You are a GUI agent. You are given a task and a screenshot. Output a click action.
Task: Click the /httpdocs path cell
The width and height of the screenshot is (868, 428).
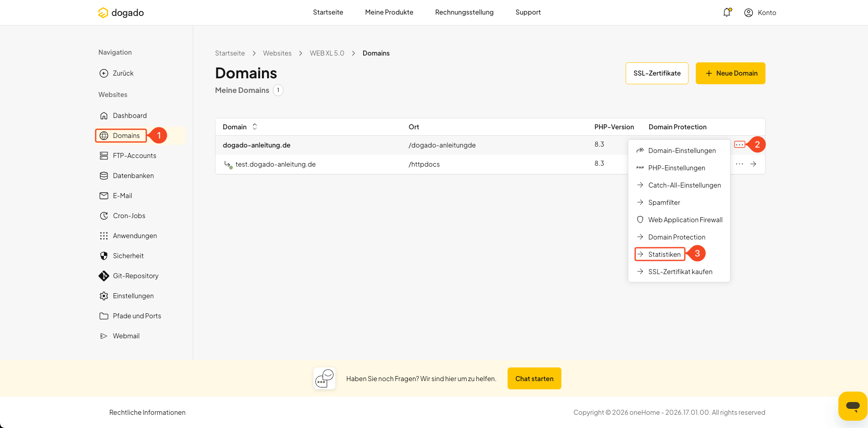pyautogui.click(x=424, y=164)
